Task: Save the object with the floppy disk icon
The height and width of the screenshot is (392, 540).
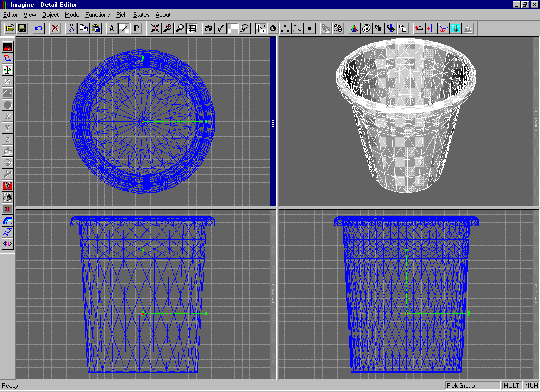Action: coord(22,28)
